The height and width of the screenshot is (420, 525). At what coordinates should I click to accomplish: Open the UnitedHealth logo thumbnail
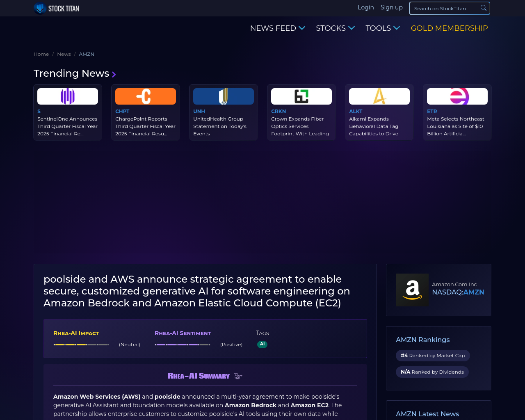click(x=224, y=96)
